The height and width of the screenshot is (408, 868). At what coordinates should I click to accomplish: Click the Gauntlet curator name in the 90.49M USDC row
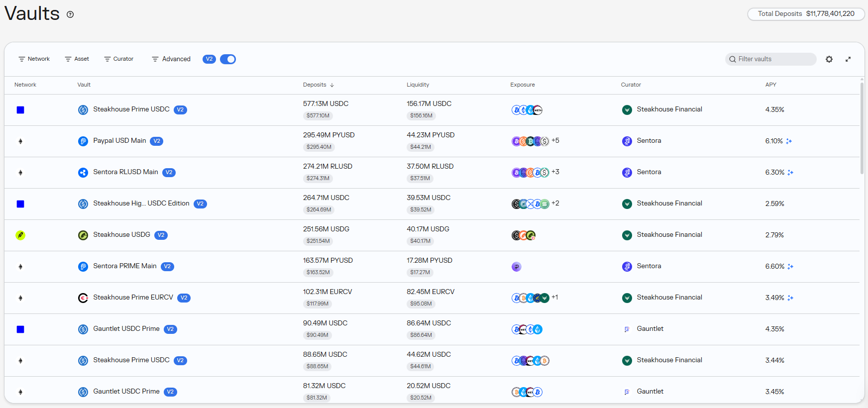pyautogui.click(x=650, y=329)
